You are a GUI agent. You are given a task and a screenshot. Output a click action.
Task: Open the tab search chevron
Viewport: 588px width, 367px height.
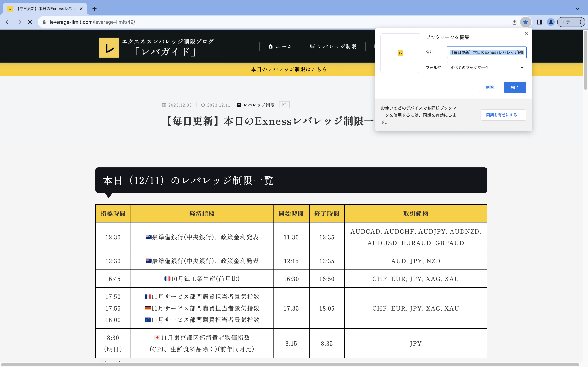[577, 9]
